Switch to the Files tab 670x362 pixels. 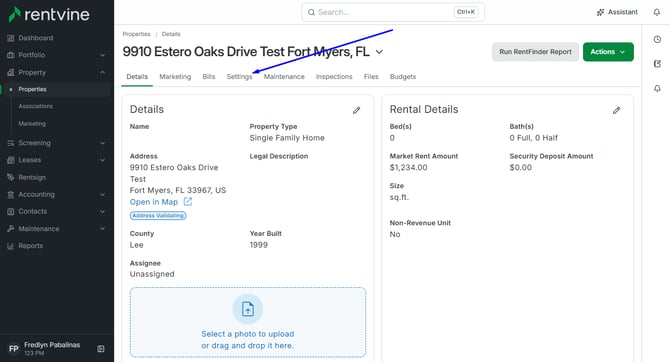point(371,77)
